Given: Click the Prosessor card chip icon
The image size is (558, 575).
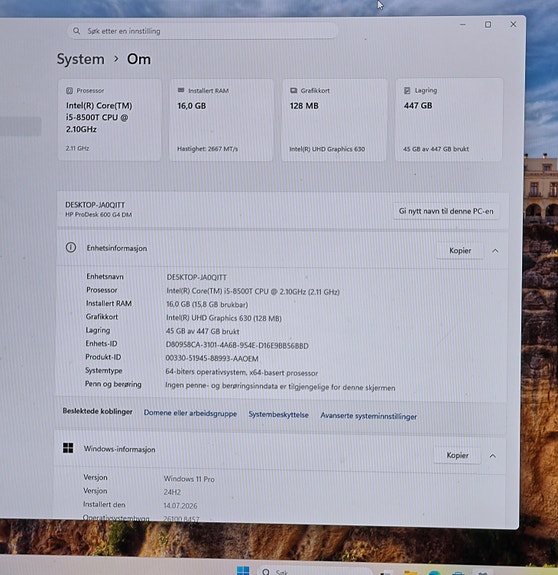Looking at the screenshot, I should click(x=69, y=90).
